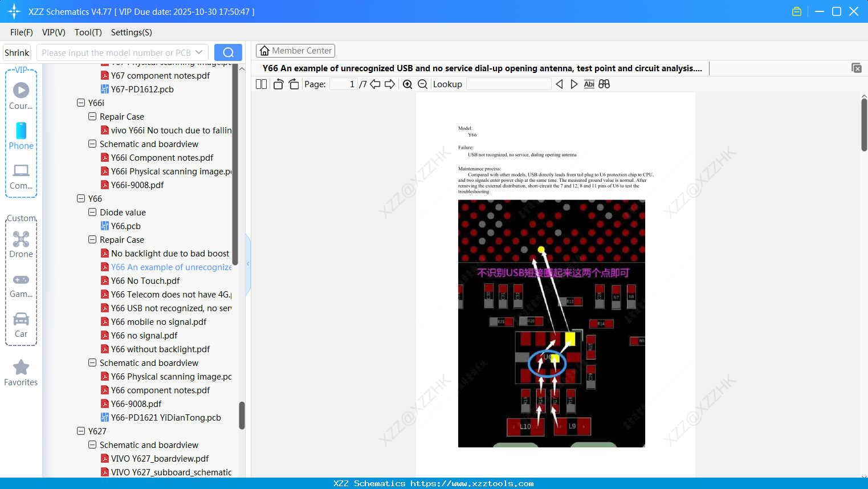Open Y66i Component notes.pdf
This screenshot has width=868, height=489.
pyautogui.click(x=157, y=158)
